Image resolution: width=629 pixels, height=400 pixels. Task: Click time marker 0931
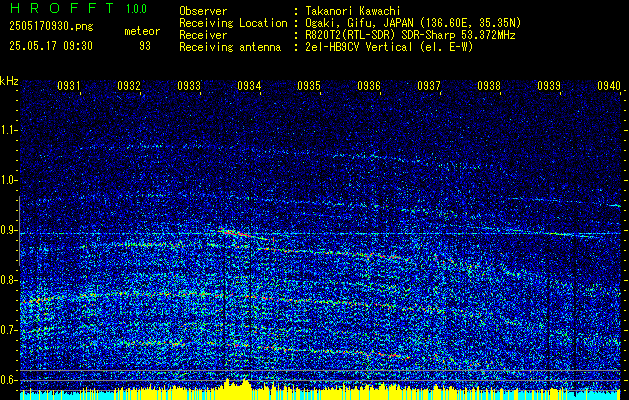pyautogui.click(x=69, y=85)
